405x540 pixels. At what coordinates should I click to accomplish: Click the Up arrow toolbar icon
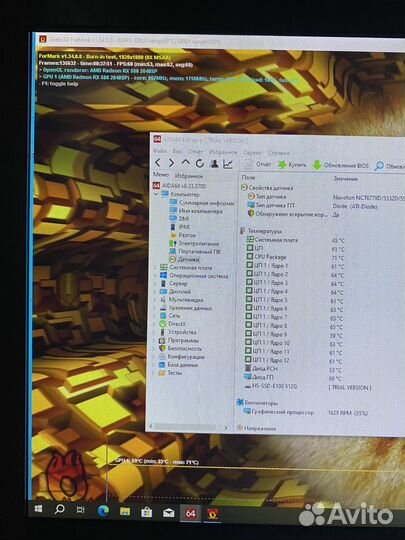point(186,163)
